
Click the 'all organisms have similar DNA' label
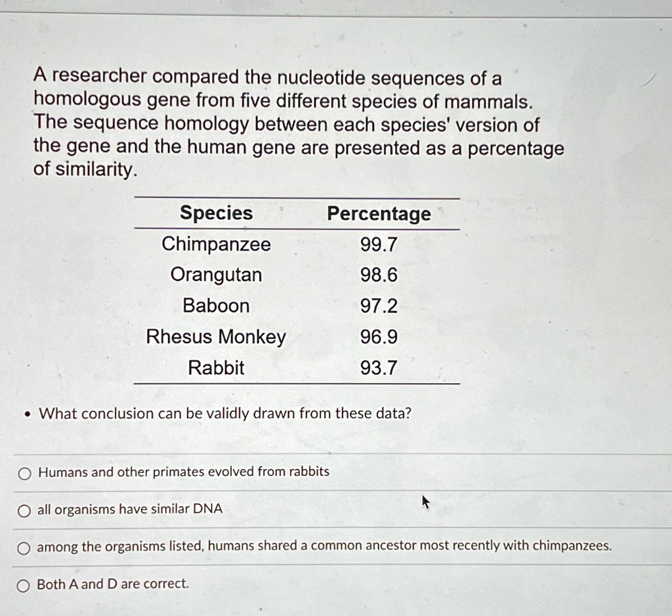[x=129, y=509]
